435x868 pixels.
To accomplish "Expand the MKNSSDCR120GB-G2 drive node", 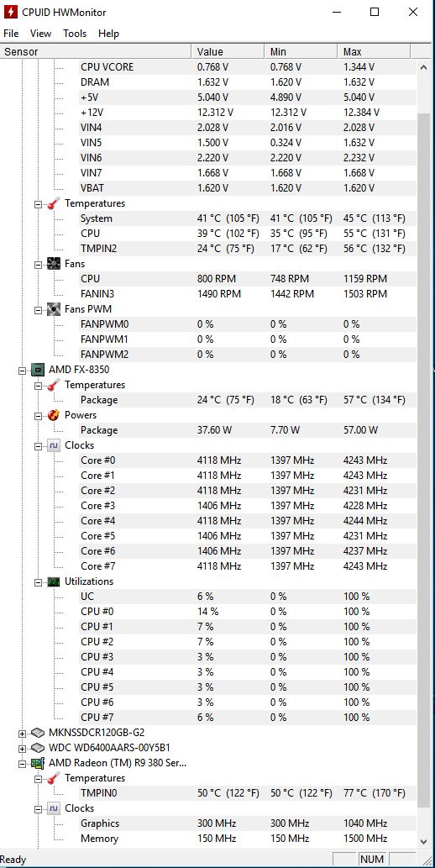I will point(22,733).
